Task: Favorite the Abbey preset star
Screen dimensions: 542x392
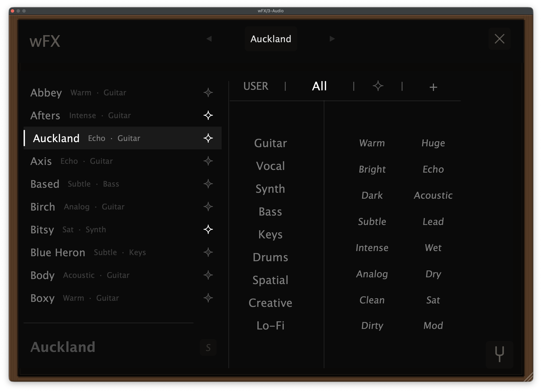Action: 208,92
